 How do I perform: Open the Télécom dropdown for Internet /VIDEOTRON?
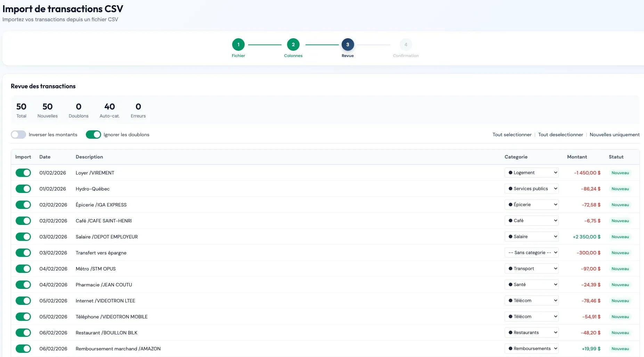click(531, 300)
